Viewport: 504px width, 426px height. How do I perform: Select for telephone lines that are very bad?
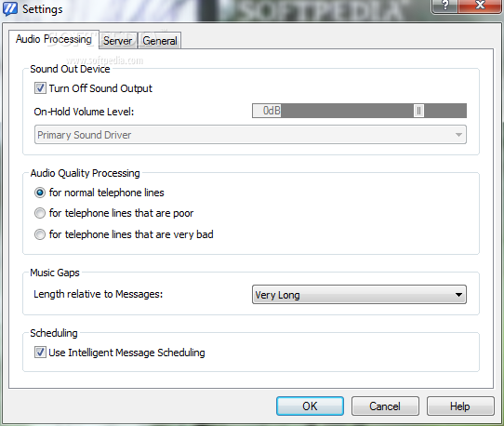(40, 234)
